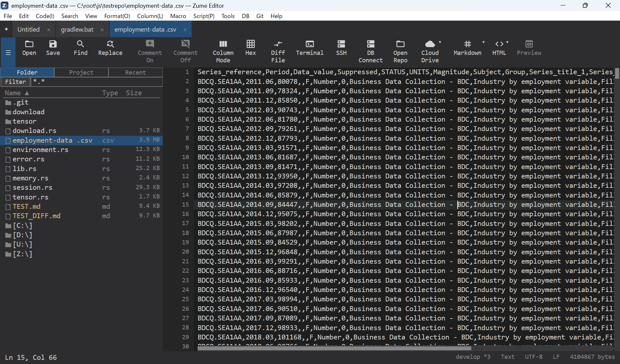Image resolution: width=620 pixels, height=364 pixels.
Task: Click the vertical scrollbar thumb
Action: [617, 74]
